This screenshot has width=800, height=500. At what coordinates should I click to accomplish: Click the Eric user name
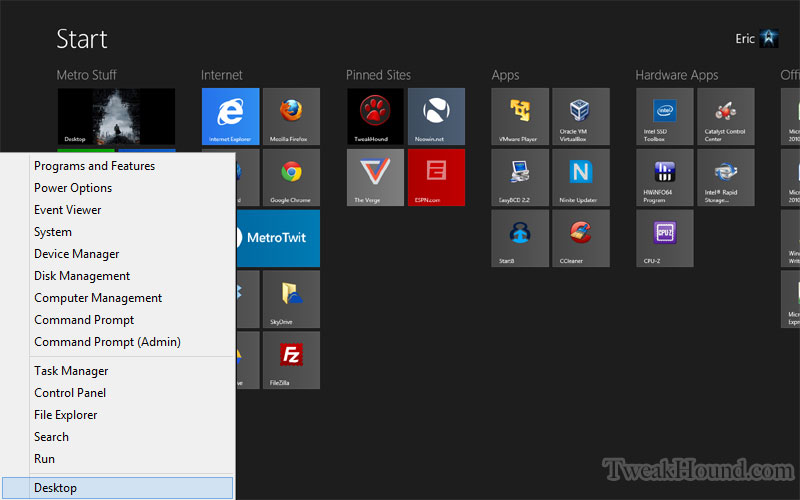click(744, 39)
